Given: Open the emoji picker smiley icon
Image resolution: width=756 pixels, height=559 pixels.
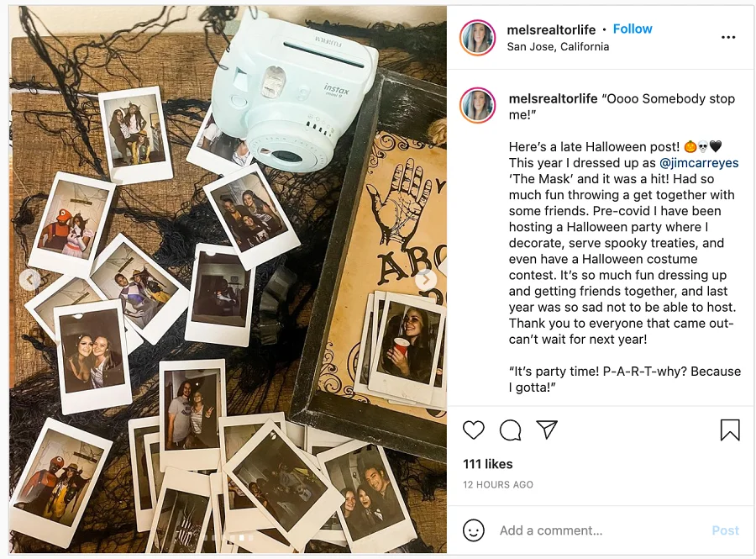Looking at the screenshot, I should click(474, 530).
